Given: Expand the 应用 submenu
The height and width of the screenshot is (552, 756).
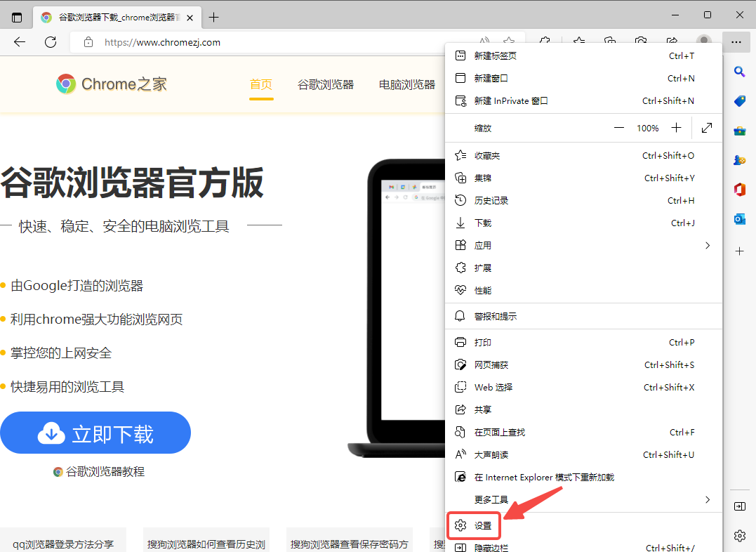Looking at the screenshot, I should 583,245.
